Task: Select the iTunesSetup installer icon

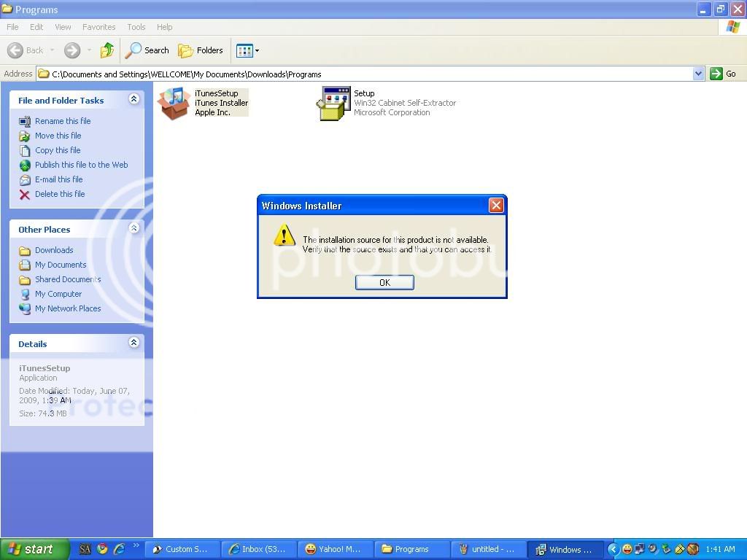Action: [x=174, y=103]
